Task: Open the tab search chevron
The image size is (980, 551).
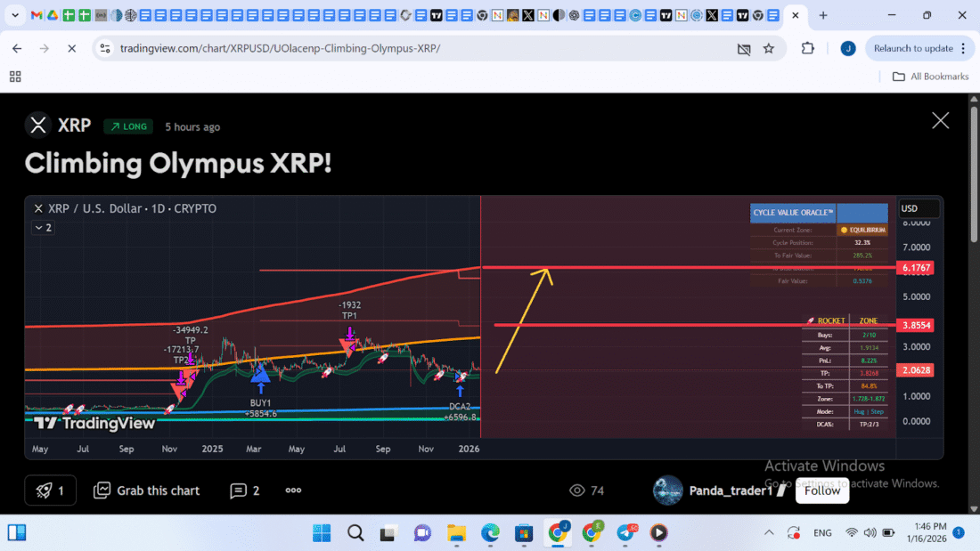Action: [15, 15]
